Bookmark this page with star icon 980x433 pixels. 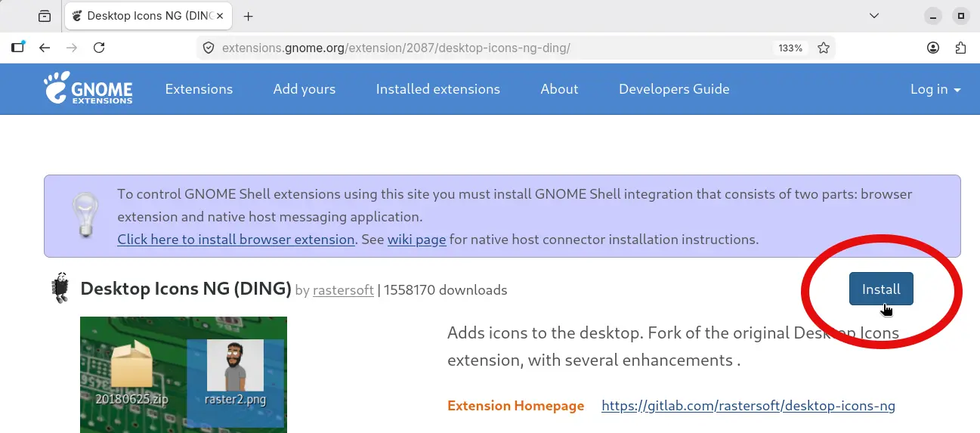tap(824, 48)
